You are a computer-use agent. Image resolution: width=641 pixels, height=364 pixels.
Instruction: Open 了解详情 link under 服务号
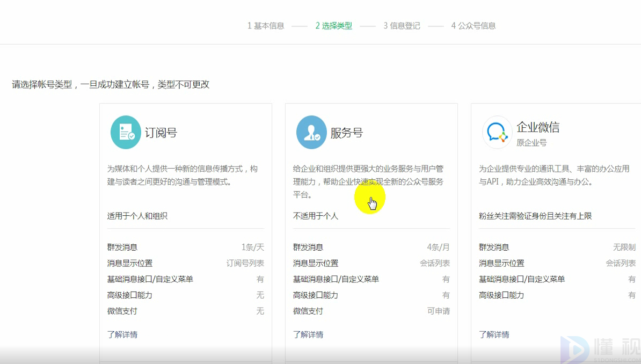coord(308,334)
